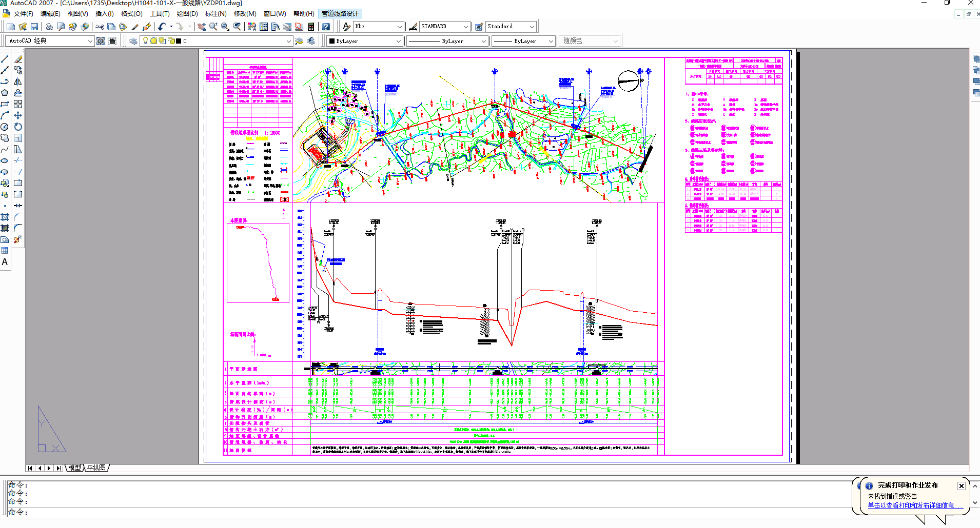Pick the Rotate tool

click(x=18, y=127)
